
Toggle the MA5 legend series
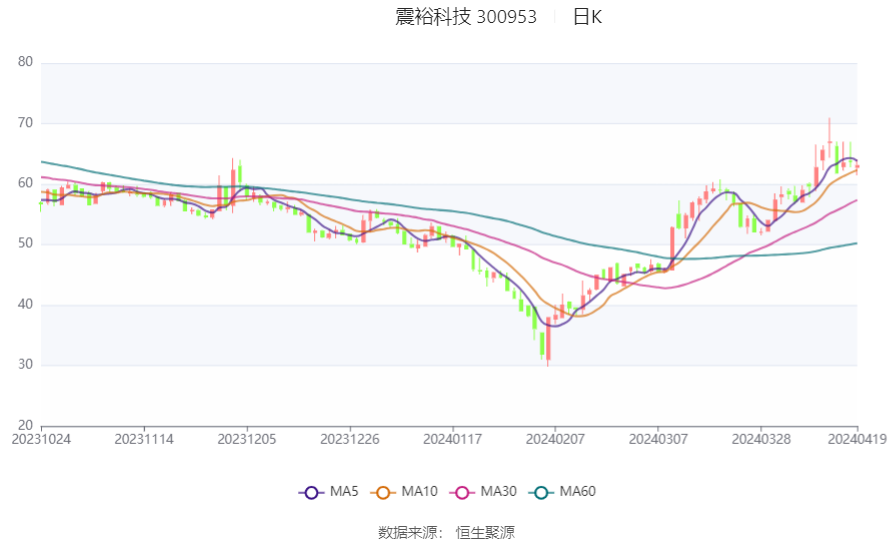329,492
